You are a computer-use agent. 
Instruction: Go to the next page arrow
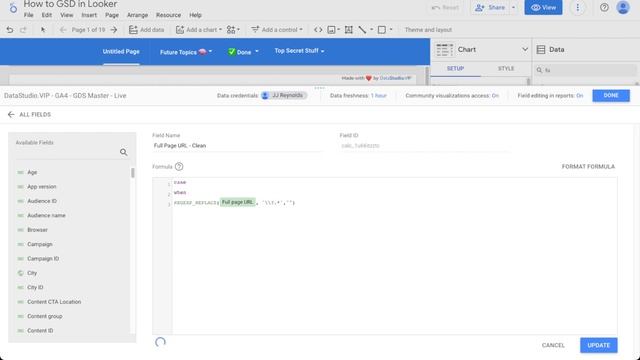(x=114, y=30)
